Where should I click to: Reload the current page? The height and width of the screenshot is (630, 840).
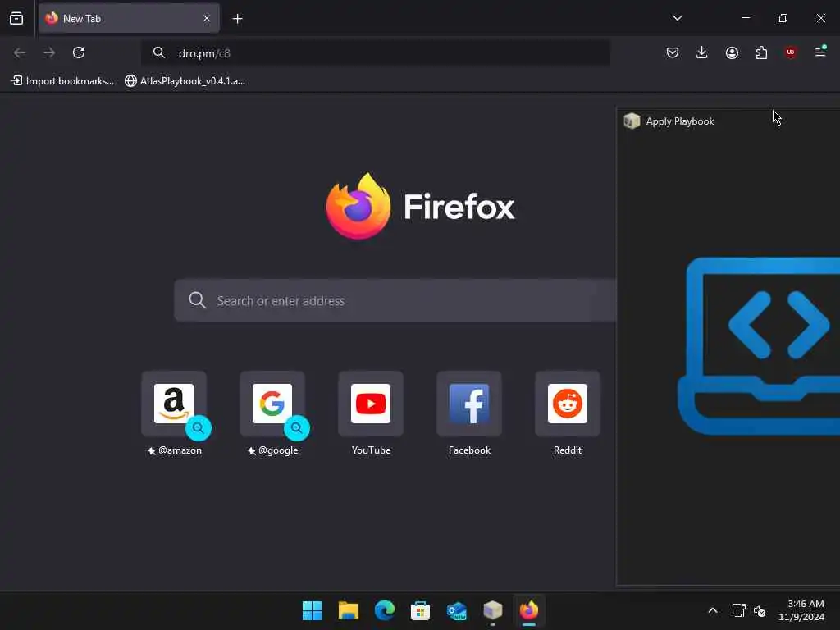(79, 52)
